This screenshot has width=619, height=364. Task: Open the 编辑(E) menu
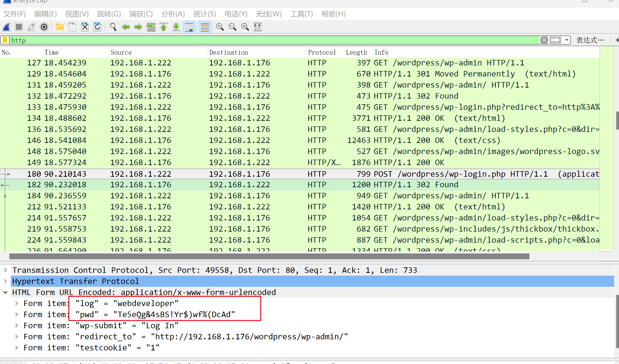click(45, 14)
